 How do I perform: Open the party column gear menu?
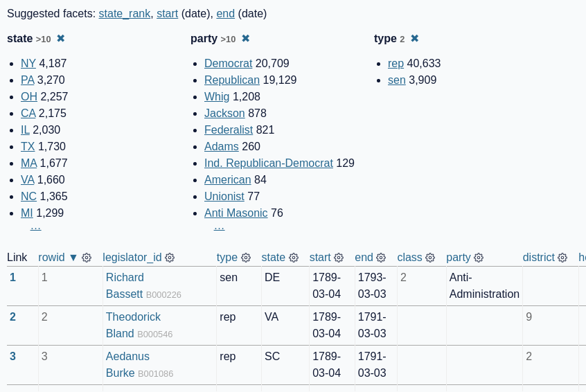[x=479, y=258]
